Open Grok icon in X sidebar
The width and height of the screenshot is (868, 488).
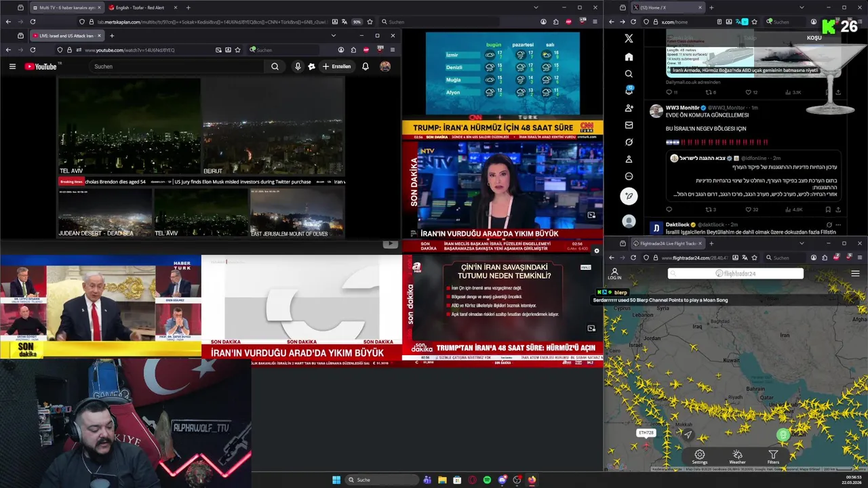(x=629, y=142)
